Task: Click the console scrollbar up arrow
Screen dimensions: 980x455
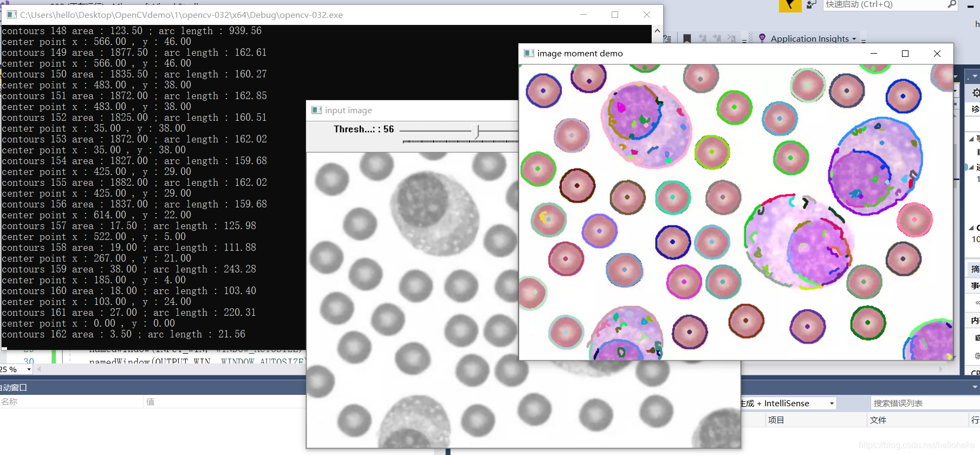Action: (657, 31)
